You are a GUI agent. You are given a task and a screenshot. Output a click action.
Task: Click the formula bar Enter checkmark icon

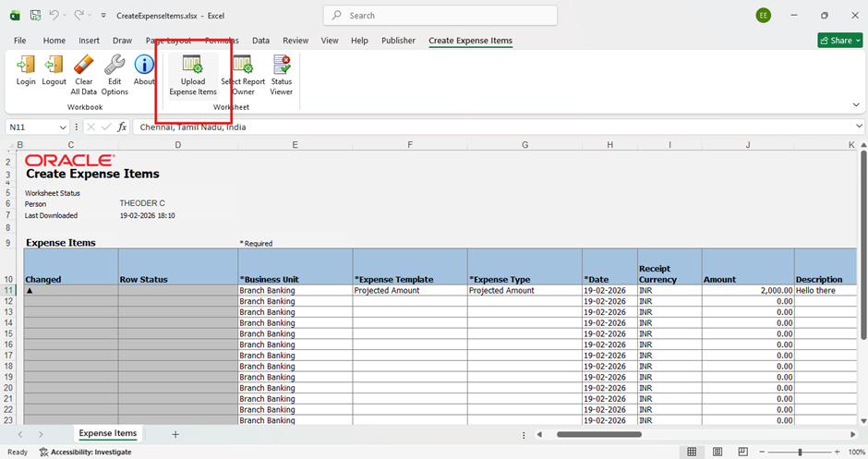click(x=106, y=127)
